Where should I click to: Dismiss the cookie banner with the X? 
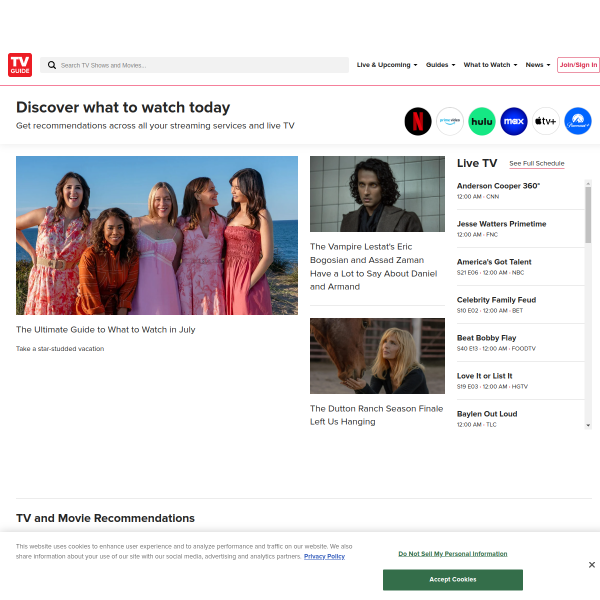point(592,565)
